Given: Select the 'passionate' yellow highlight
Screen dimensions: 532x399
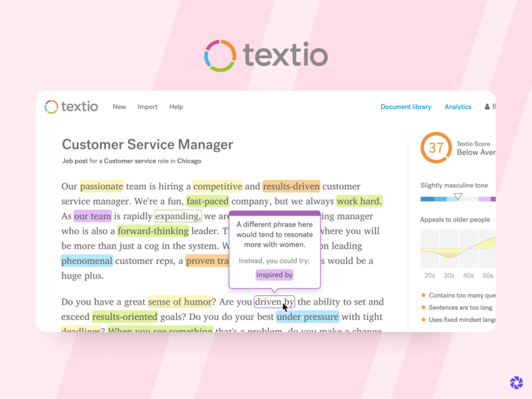Looking at the screenshot, I should coord(101,187).
